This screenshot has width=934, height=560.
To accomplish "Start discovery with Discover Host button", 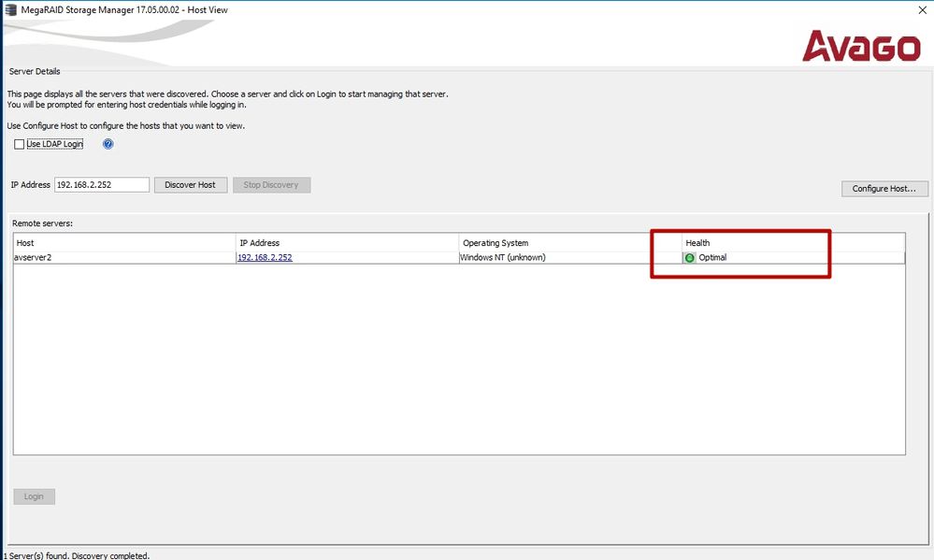I will [191, 185].
